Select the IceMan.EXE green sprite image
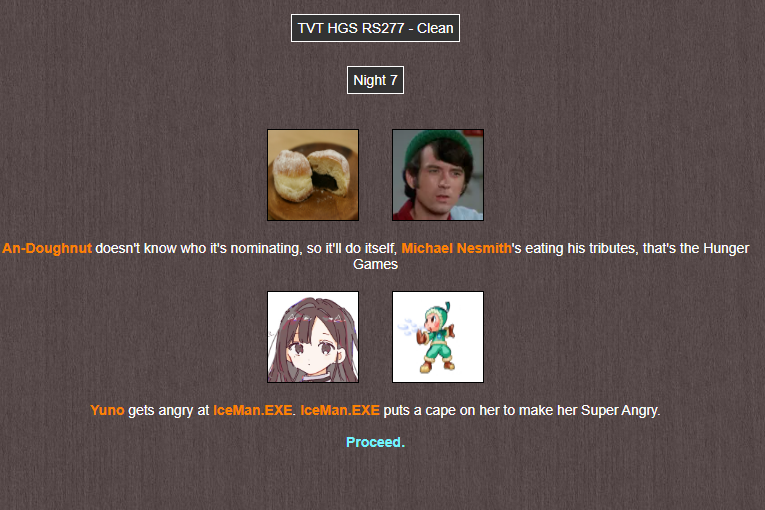The width and height of the screenshot is (765, 510). [438, 337]
